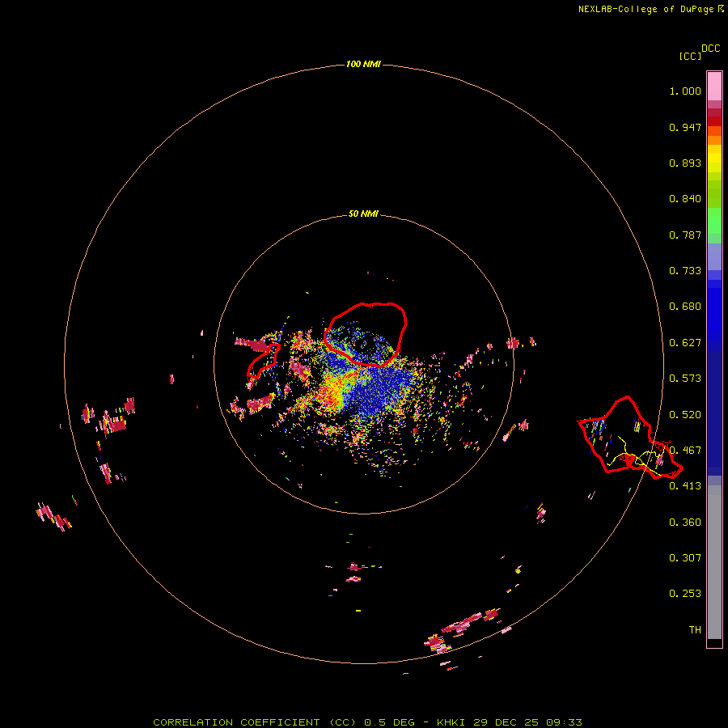Click the 0.947 scale value
Screen dimensions: 728x728
tap(685, 127)
